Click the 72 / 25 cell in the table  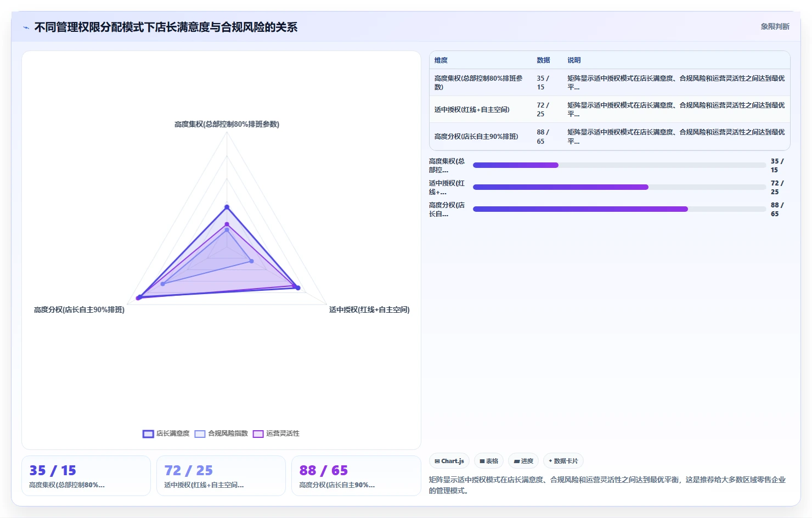point(543,110)
